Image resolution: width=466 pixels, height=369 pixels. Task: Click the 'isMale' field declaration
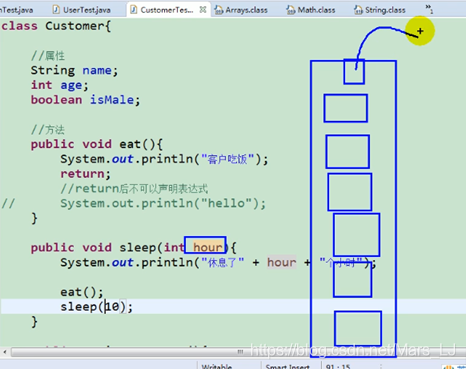(x=112, y=100)
